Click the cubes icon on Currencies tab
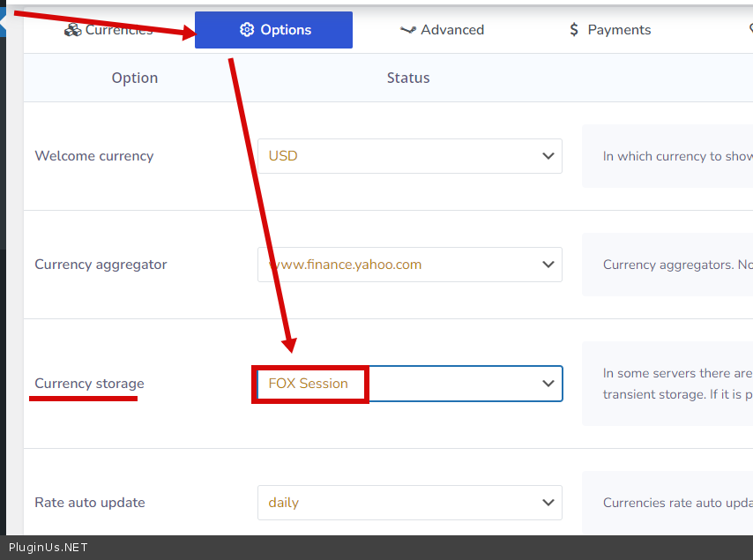 [72, 30]
